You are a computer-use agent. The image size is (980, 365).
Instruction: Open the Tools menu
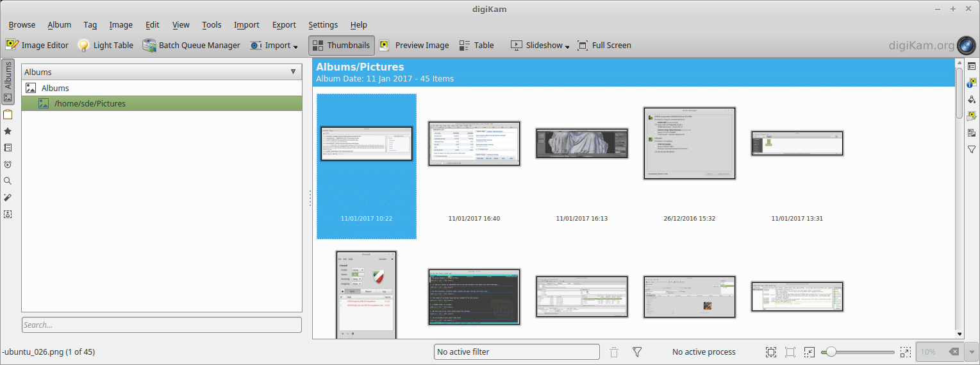pos(212,25)
